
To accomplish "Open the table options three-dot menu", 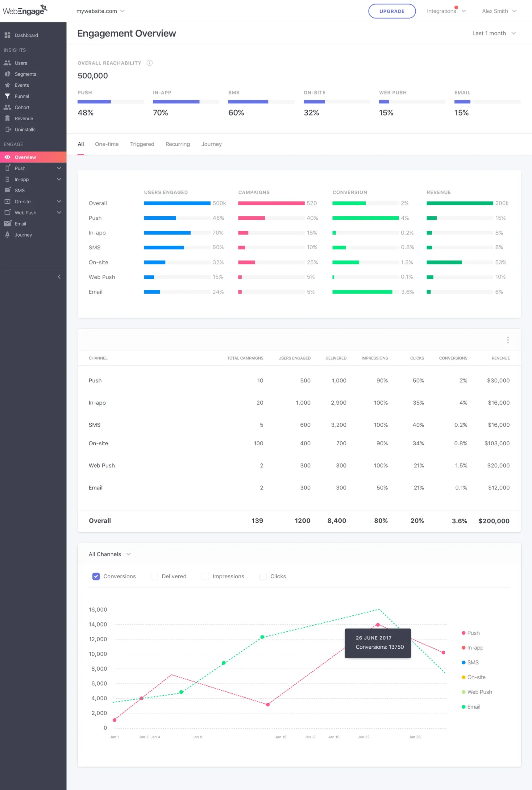I will [x=508, y=339].
